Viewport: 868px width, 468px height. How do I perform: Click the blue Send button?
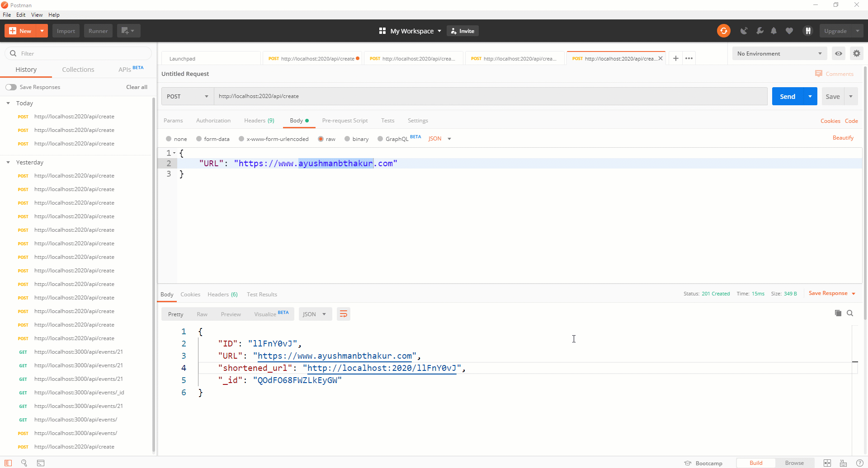pos(788,96)
